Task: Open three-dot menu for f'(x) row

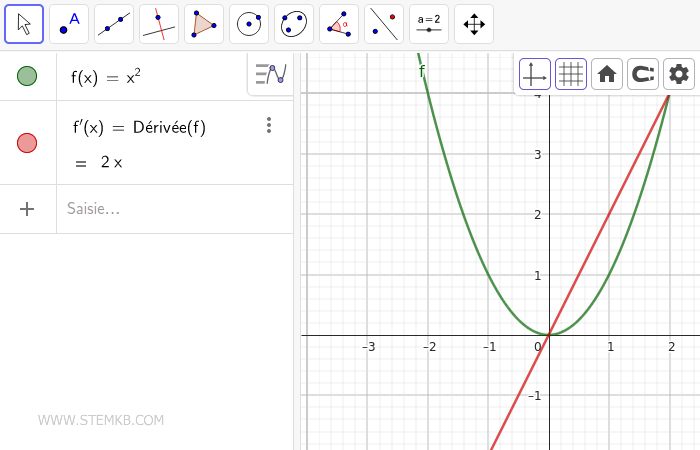Action: pos(269,125)
